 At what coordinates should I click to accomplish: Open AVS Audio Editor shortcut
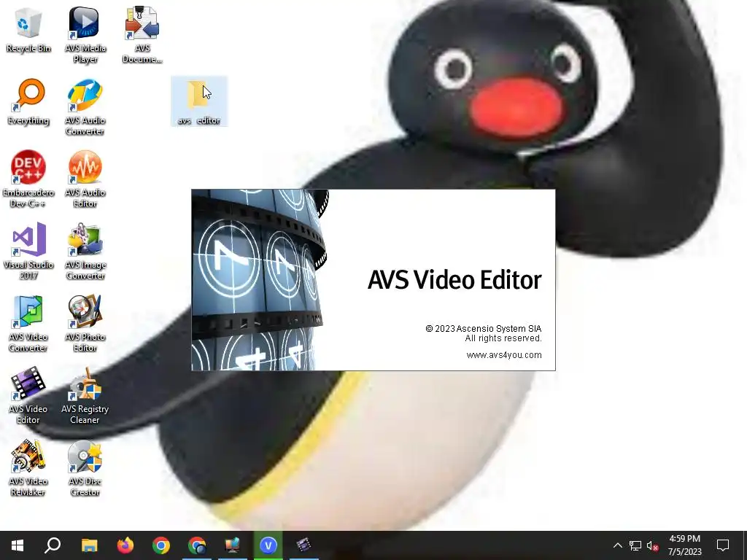click(x=85, y=179)
